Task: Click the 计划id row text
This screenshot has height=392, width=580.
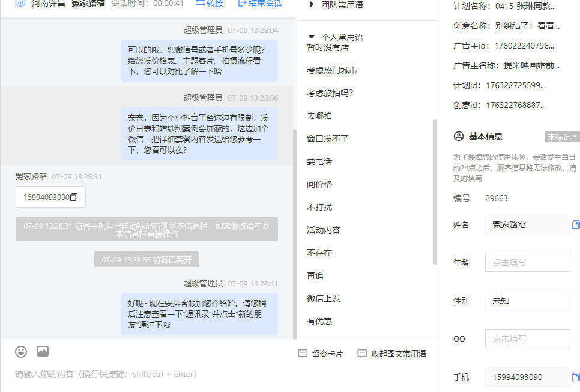Action: coord(500,85)
